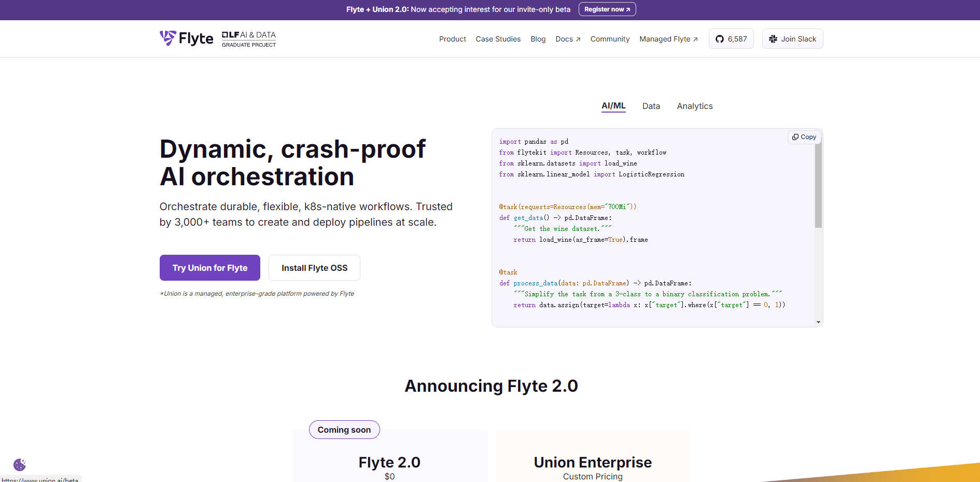980x482 pixels.
Task: Open the Docs external link
Action: point(568,39)
